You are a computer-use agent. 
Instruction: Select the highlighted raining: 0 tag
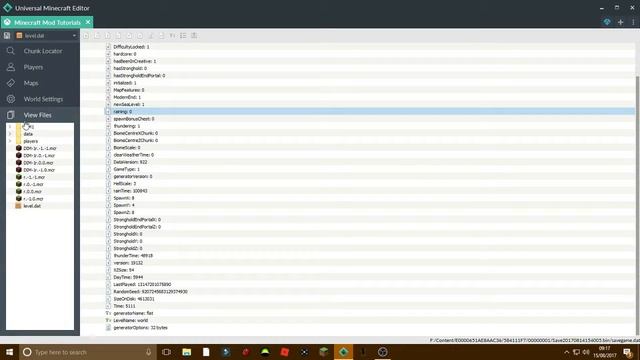(122, 111)
